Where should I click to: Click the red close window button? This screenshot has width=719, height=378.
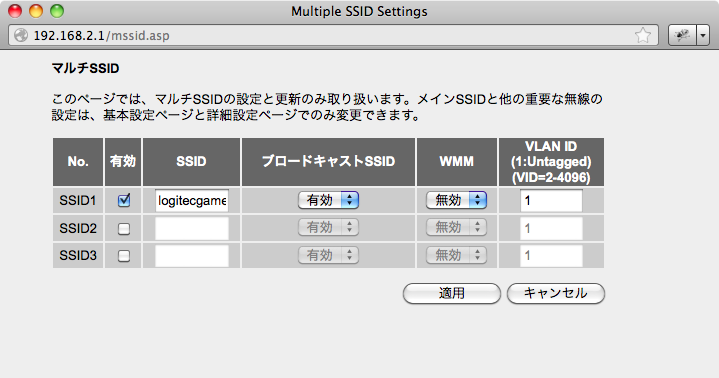(15, 11)
